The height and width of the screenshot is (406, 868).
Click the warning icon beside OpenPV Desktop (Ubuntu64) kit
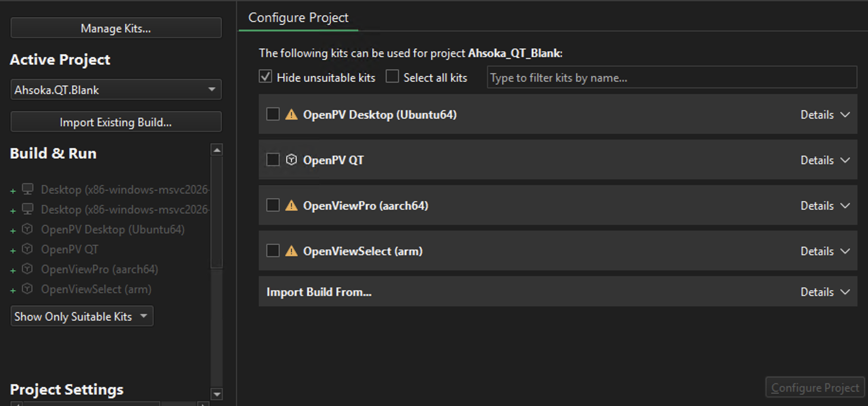291,114
